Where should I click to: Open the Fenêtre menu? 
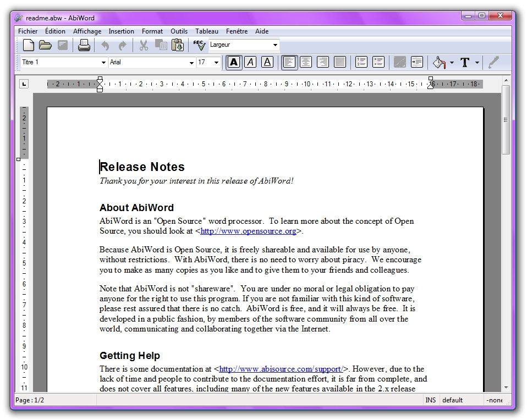point(237,31)
